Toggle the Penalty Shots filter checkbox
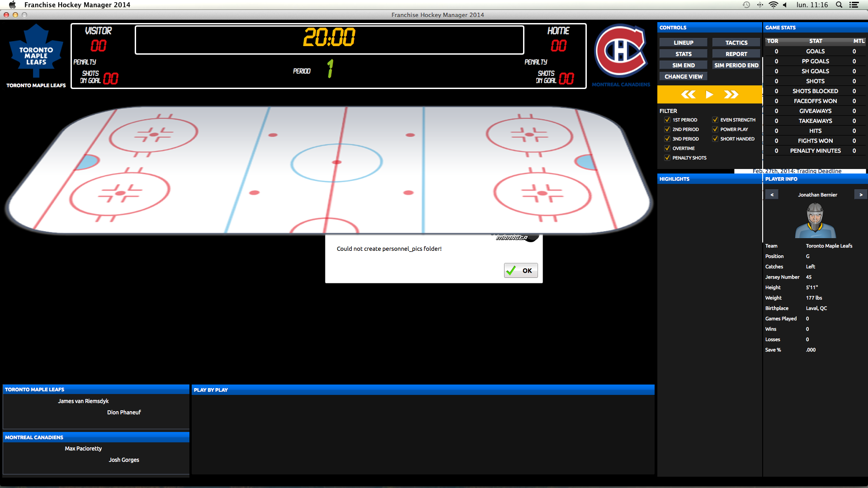868x488 pixels. pos(667,158)
